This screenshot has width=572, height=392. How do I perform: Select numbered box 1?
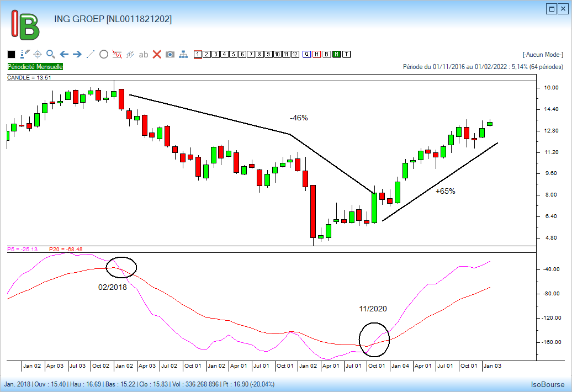[x=198, y=54]
